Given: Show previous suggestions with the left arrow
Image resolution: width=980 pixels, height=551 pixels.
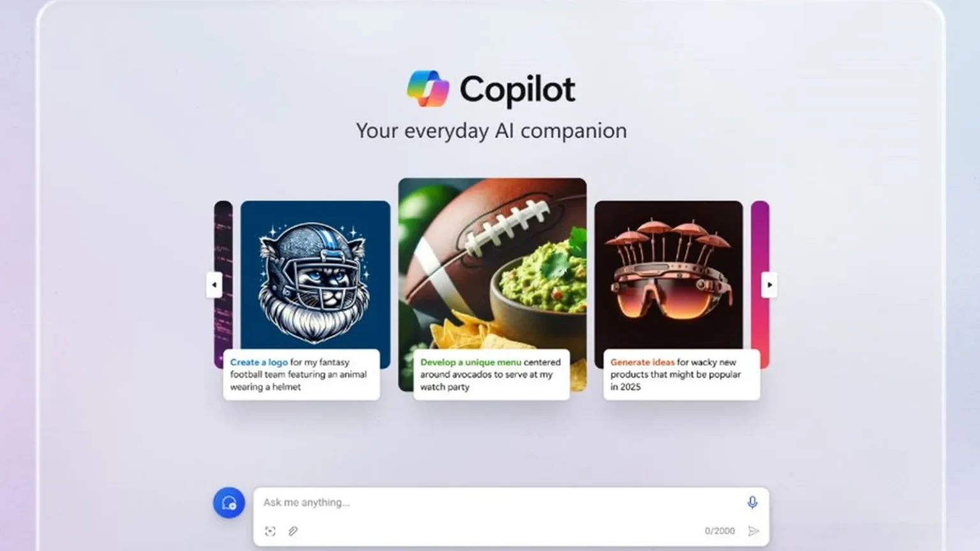Looking at the screenshot, I should [x=214, y=284].
